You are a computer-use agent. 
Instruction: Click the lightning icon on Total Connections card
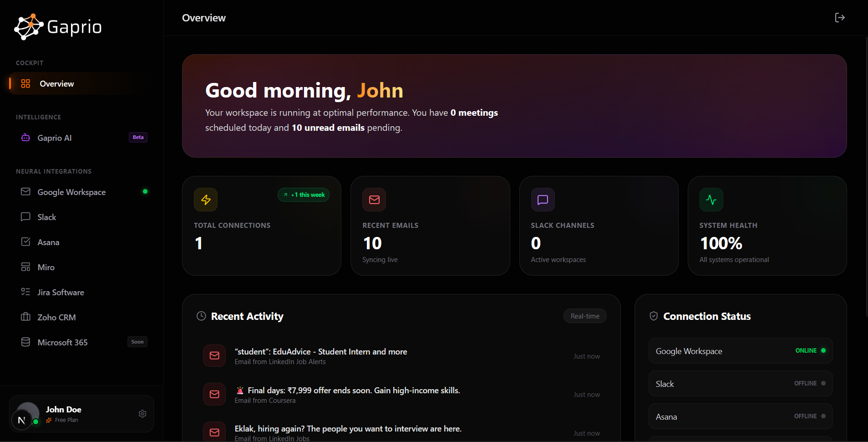[205, 199]
